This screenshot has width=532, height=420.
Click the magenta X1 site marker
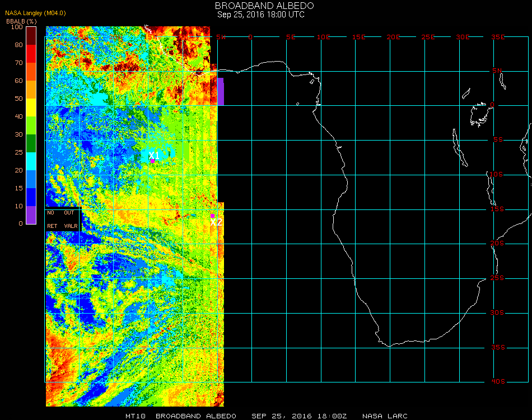(153, 161)
